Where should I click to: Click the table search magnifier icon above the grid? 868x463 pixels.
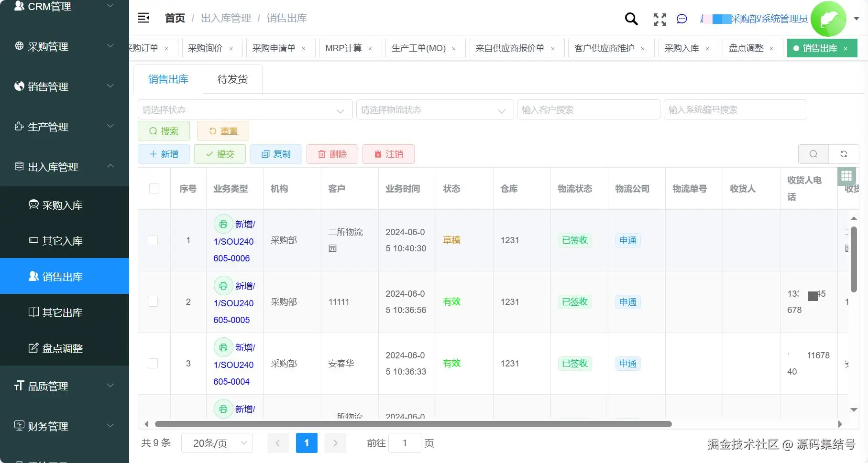pyautogui.click(x=813, y=154)
